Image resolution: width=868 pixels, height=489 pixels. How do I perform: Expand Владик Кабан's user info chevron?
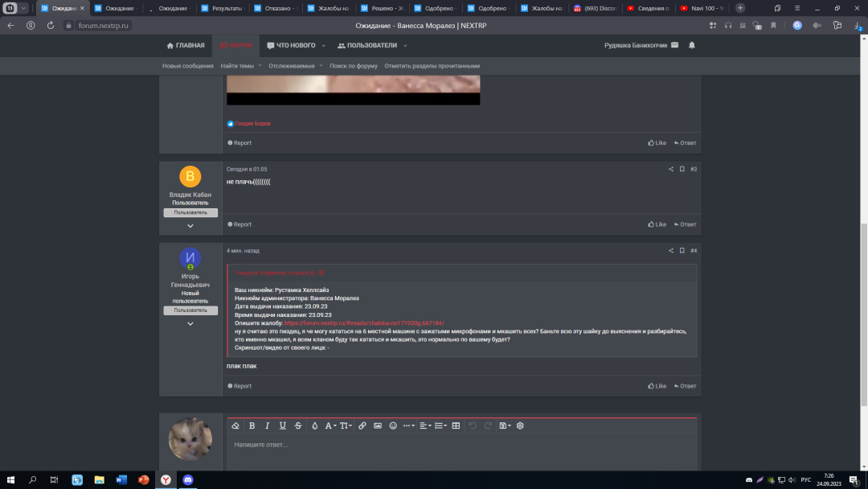[190, 226]
